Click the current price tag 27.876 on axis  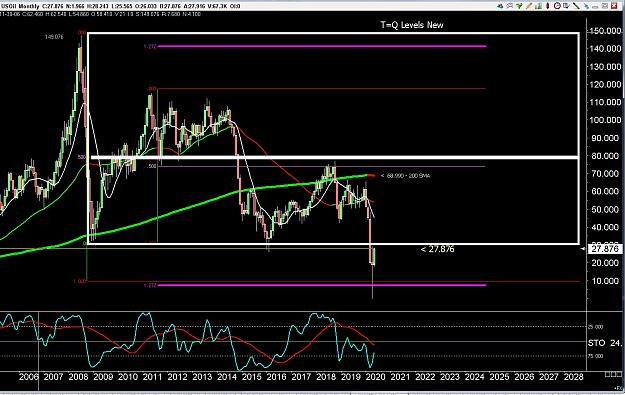point(605,249)
